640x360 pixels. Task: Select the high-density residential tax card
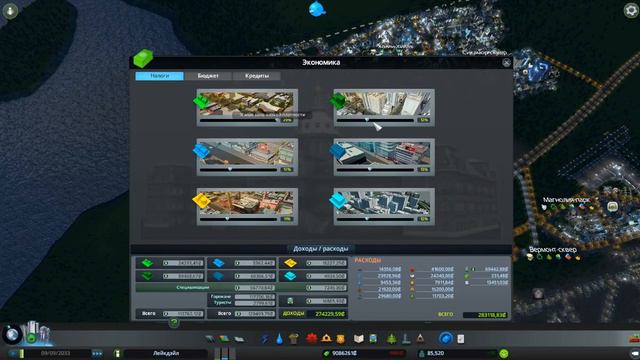pos(384,107)
